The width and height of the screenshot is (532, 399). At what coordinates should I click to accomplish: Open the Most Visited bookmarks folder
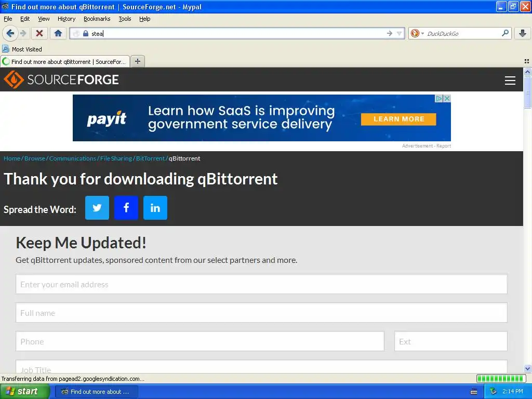[22, 49]
